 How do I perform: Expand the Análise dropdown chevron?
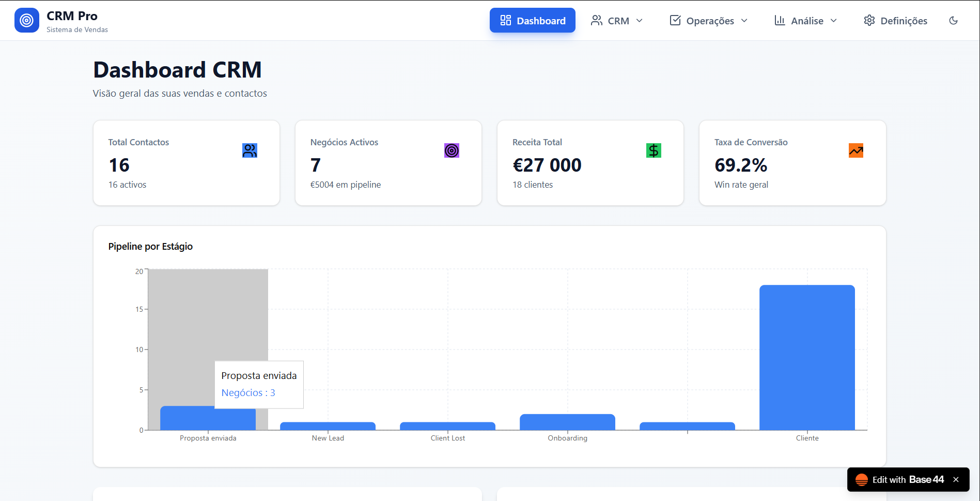click(834, 20)
